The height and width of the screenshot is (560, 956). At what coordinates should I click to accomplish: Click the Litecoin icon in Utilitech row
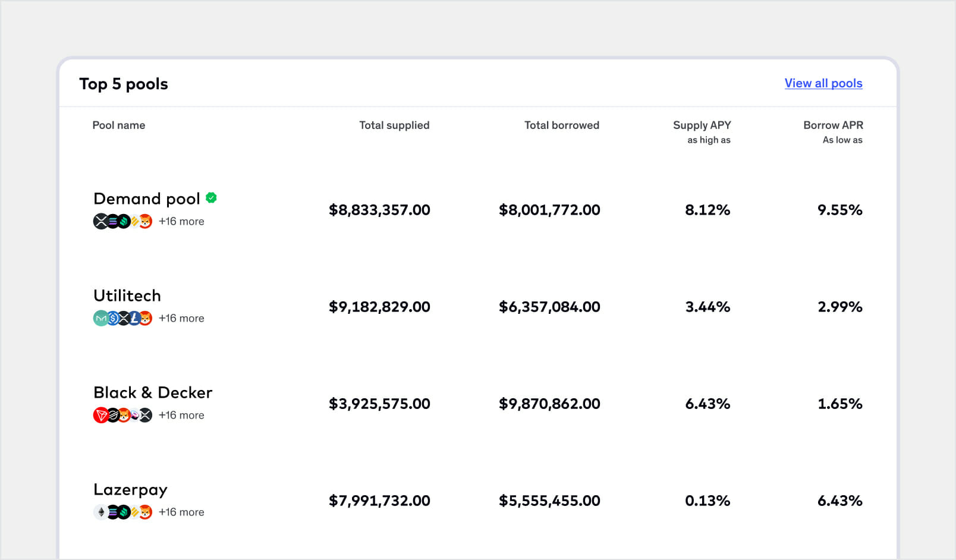[x=135, y=319]
